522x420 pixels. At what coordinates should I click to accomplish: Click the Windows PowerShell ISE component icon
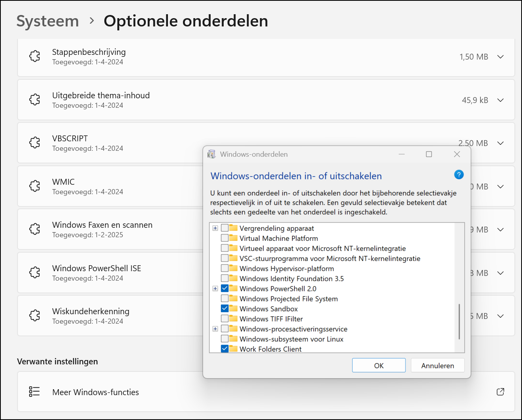point(35,272)
